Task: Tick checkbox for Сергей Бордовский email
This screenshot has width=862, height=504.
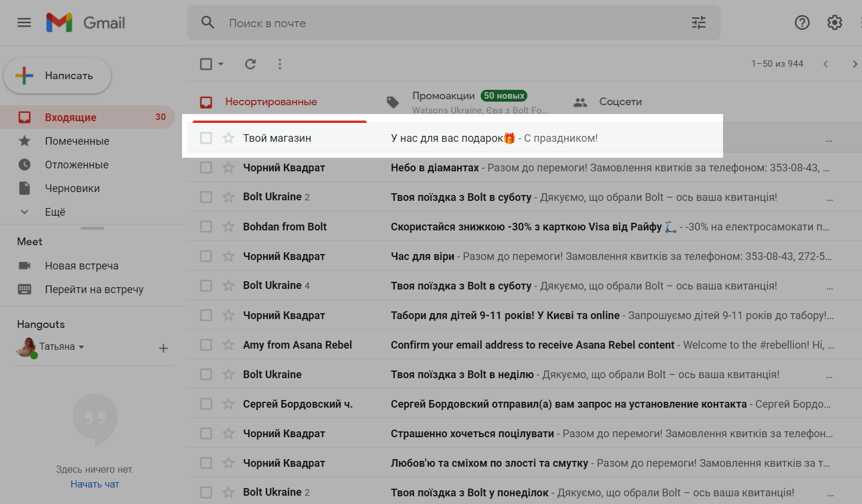Action: click(206, 404)
